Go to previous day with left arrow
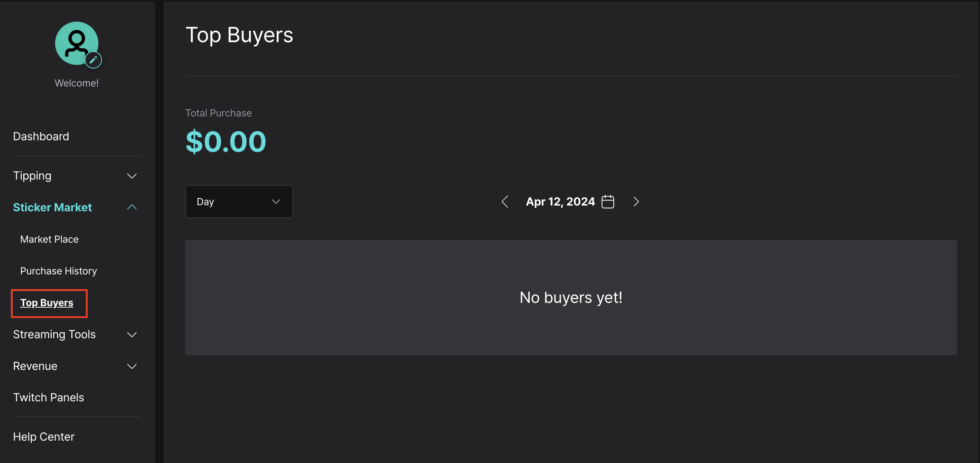 505,202
